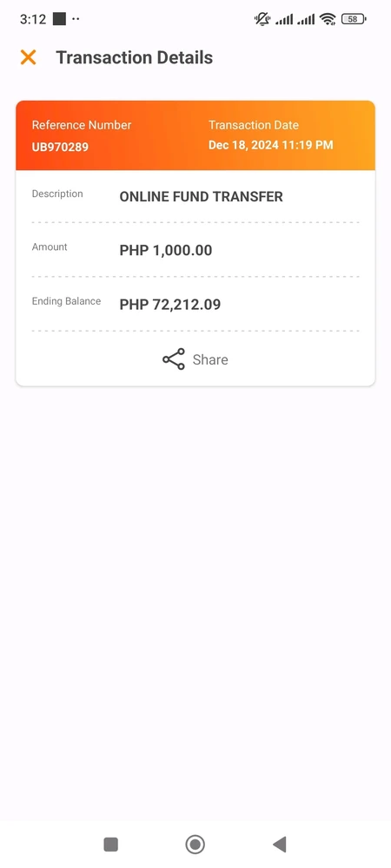This screenshot has width=391, height=868.
Task: Tap the Transaction Details title
Action: click(135, 57)
